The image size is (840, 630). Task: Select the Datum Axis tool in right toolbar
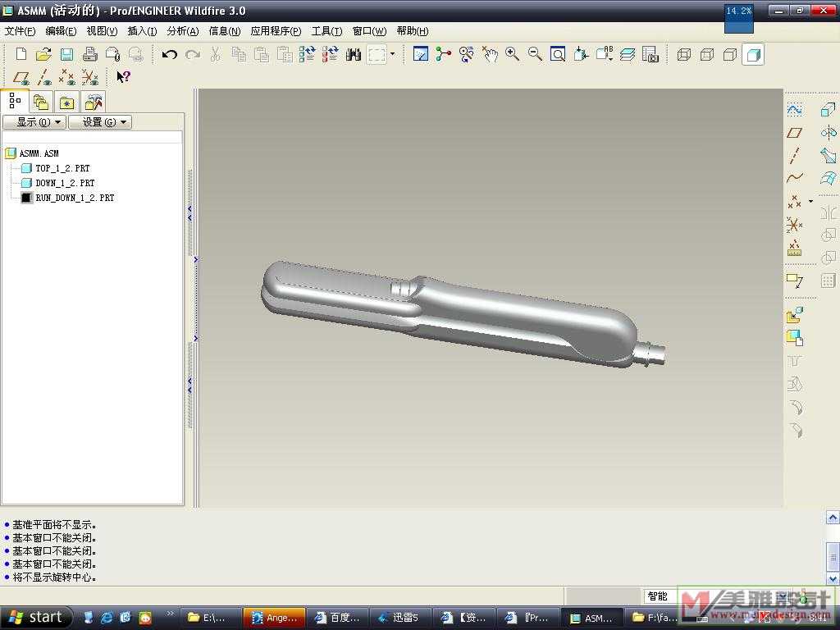click(x=794, y=155)
